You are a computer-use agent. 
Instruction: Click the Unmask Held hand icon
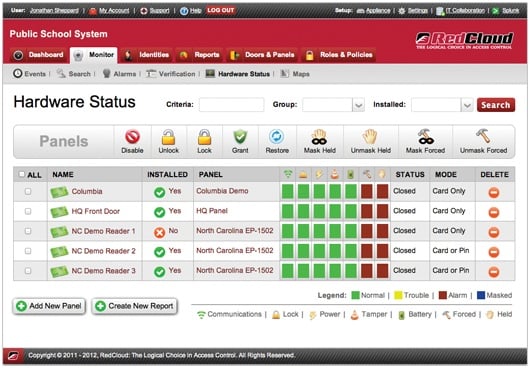pos(370,137)
